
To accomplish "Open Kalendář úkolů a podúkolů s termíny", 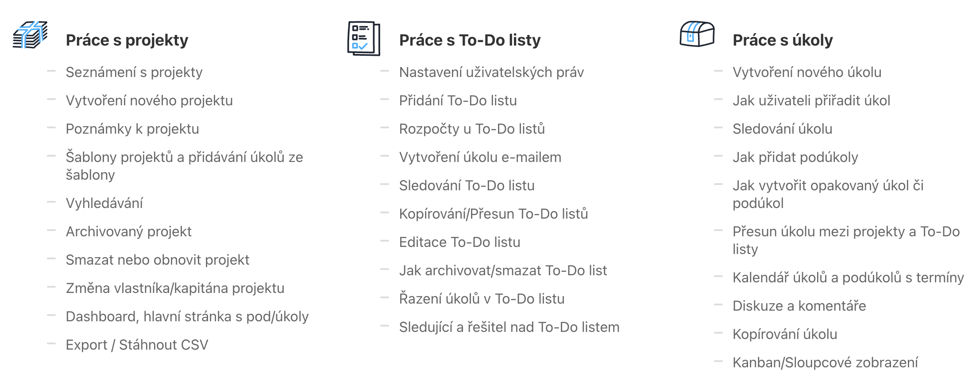I will tap(848, 277).
